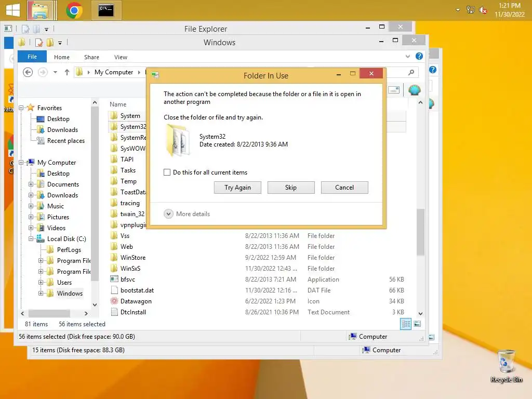
Task: Open the File menu tab
Action: pyautogui.click(x=32, y=57)
